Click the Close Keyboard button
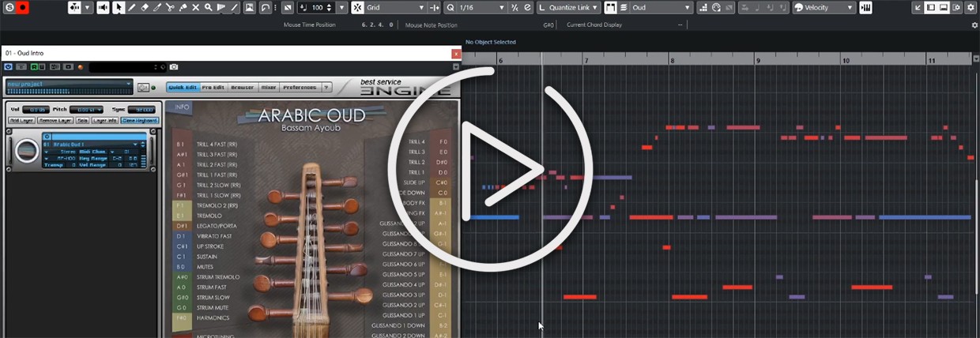The height and width of the screenshot is (338, 980). pyautogui.click(x=140, y=121)
